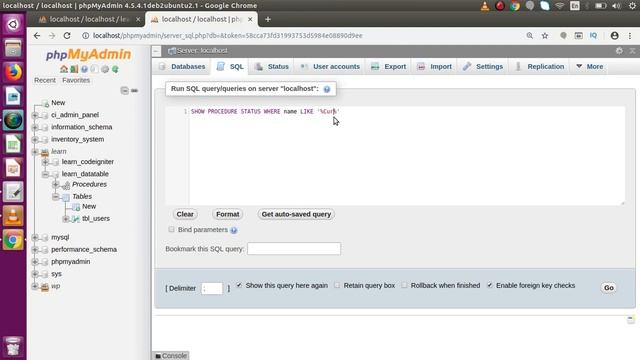Toggle Show this query here again
Screen dimensions: 640x360
tap(239, 285)
